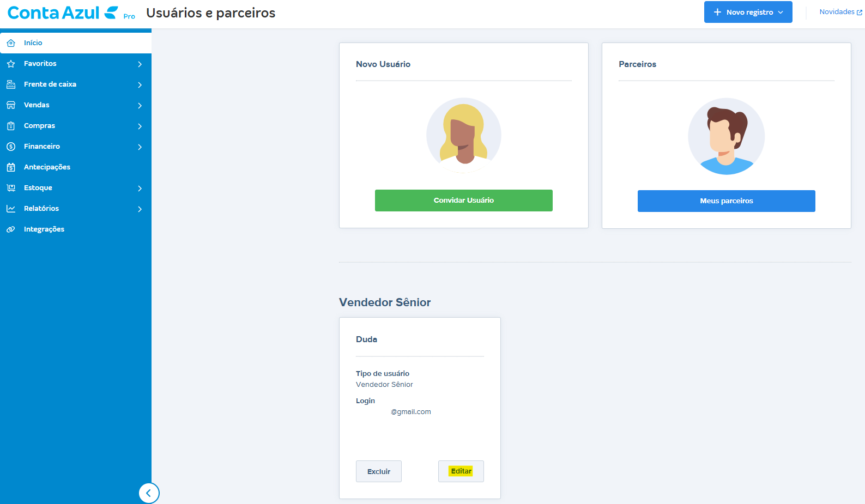Select Relatórios in the sidebar menu

point(41,209)
